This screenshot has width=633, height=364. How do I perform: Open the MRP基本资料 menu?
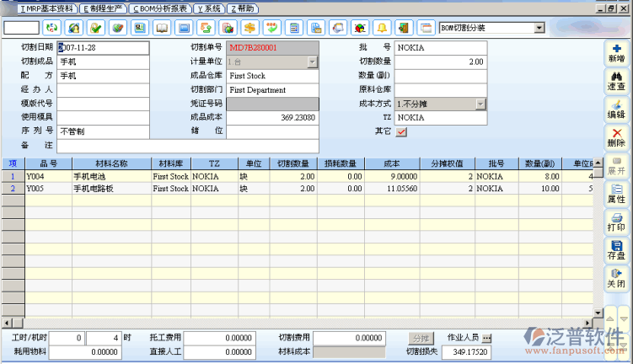pyautogui.click(x=44, y=8)
